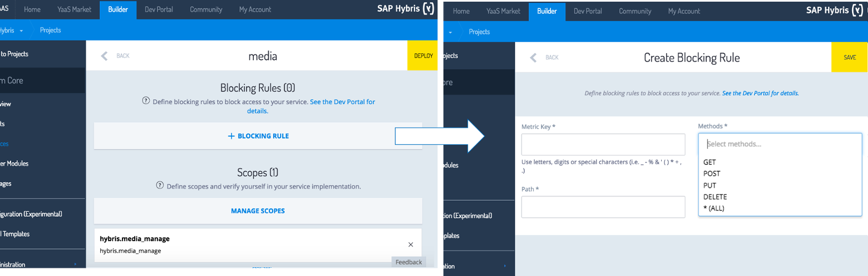Open Home tab in right window
868x276 pixels.
coord(461,11)
